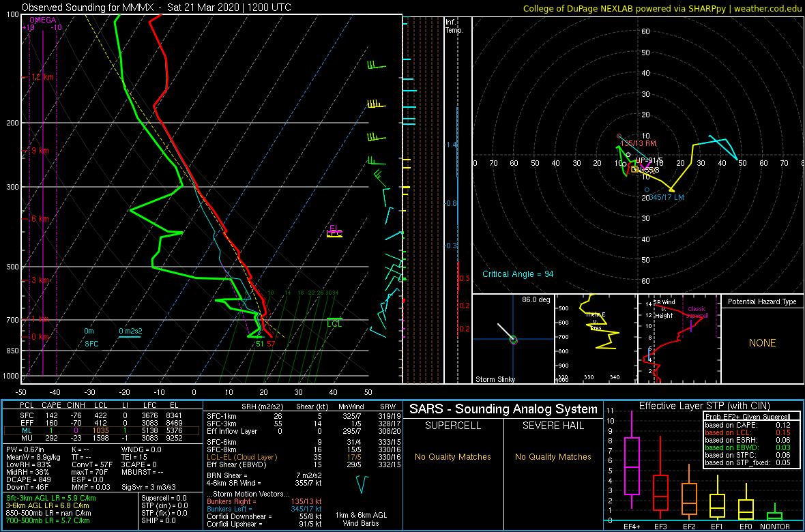Click the Bunkers Right storm motion line
Screen dimensions: 805x532
coord(265,501)
